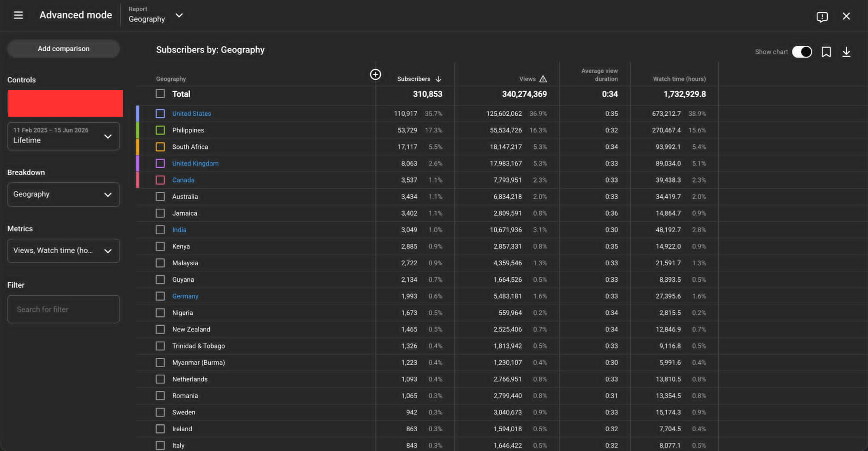The height and width of the screenshot is (451, 868).
Task: Close Advanced mode with the X icon
Action: (x=846, y=16)
